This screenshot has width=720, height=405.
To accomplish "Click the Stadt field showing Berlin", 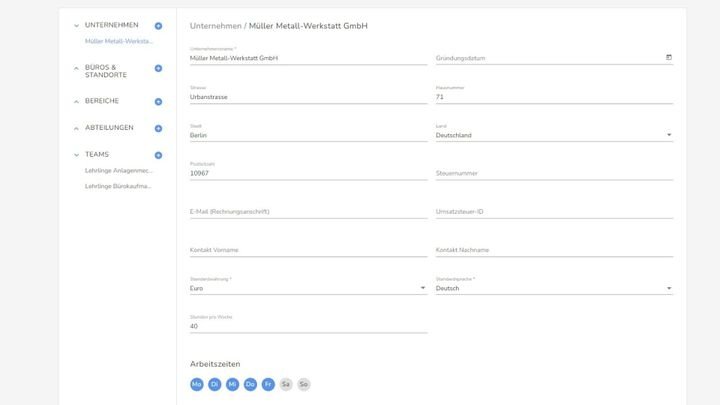I will (x=309, y=135).
